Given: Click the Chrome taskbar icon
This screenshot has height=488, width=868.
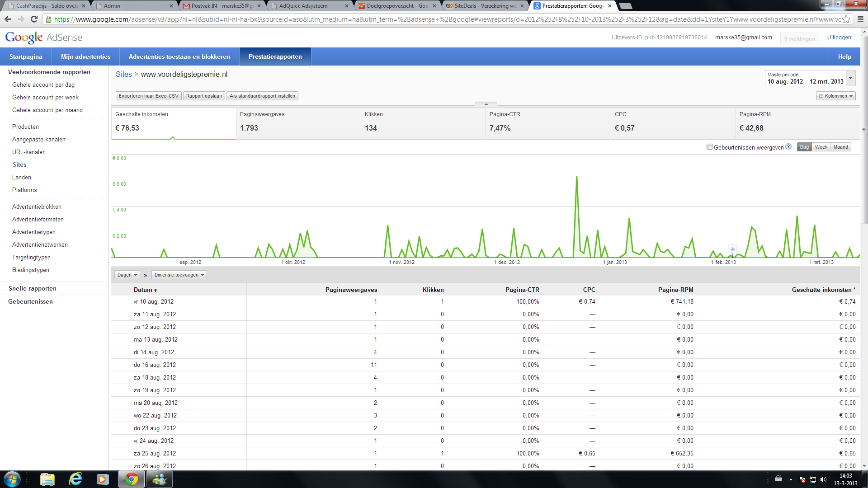Looking at the screenshot, I should pos(132,479).
